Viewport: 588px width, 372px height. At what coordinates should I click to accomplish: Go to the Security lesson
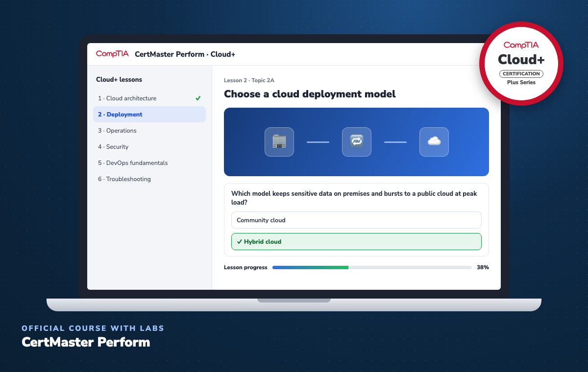(149, 147)
